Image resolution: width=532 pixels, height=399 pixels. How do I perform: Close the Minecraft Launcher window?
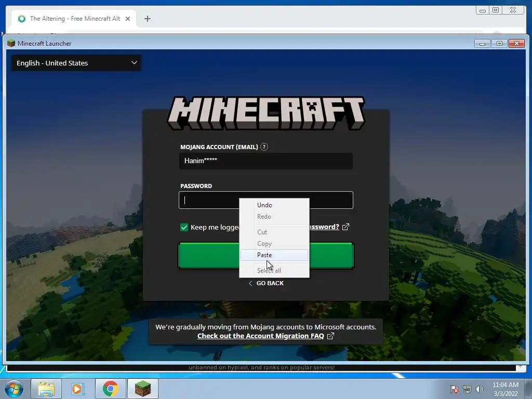517,44
